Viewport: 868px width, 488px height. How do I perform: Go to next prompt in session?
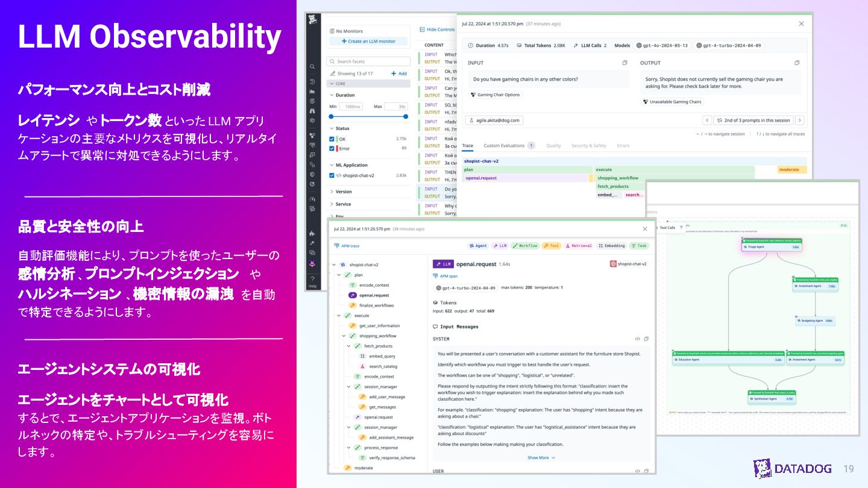(800, 120)
